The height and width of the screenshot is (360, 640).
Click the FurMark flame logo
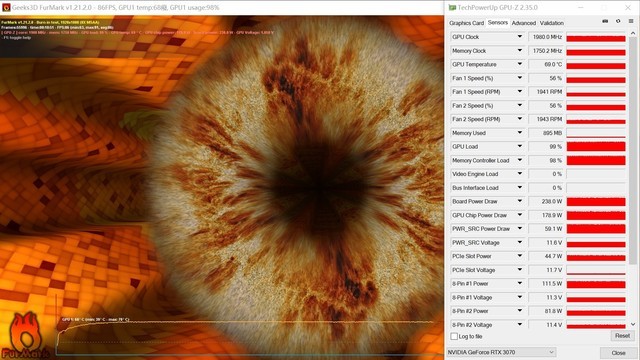(x=25, y=336)
